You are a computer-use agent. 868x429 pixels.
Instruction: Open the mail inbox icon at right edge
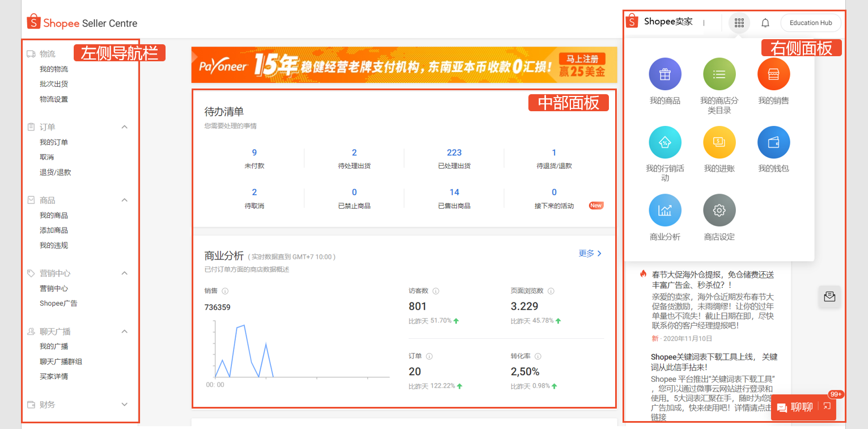click(x=829, y=296)
